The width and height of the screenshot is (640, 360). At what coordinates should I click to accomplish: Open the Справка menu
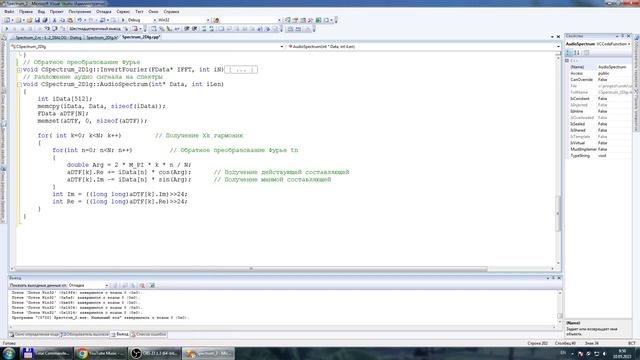[171, 11]
